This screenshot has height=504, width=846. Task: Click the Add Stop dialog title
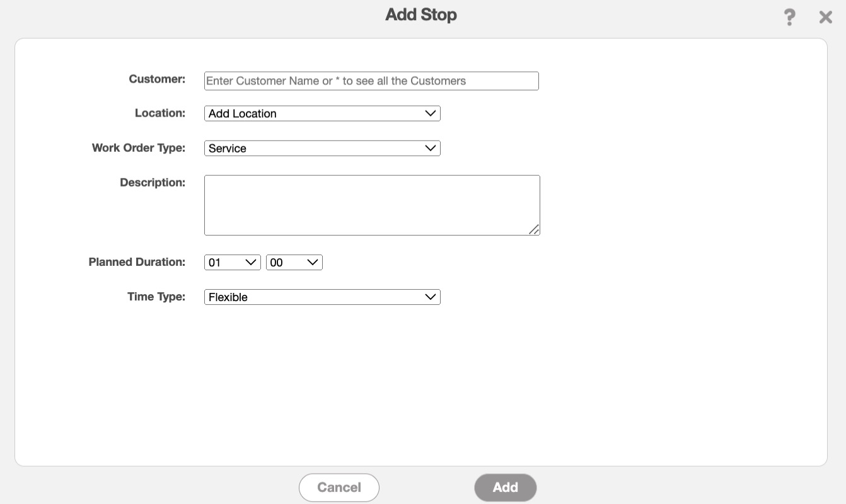click(420, 14)
